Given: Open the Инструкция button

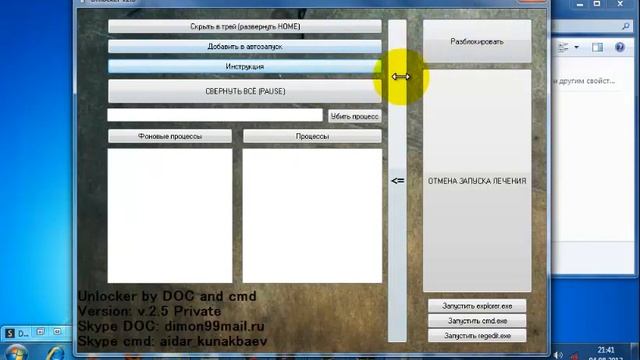Looking at the screenshot, I should (x=245, y=67).
